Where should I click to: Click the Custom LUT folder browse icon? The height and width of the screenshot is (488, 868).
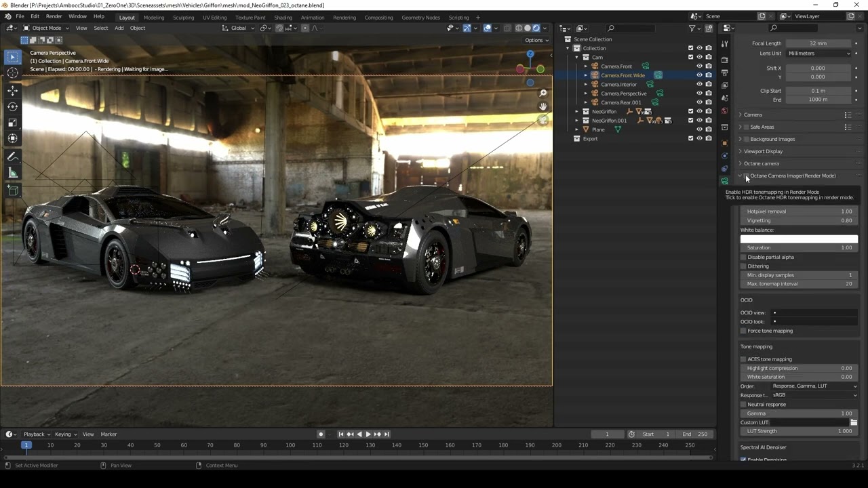pyautogui.click(x=853, y=422)
